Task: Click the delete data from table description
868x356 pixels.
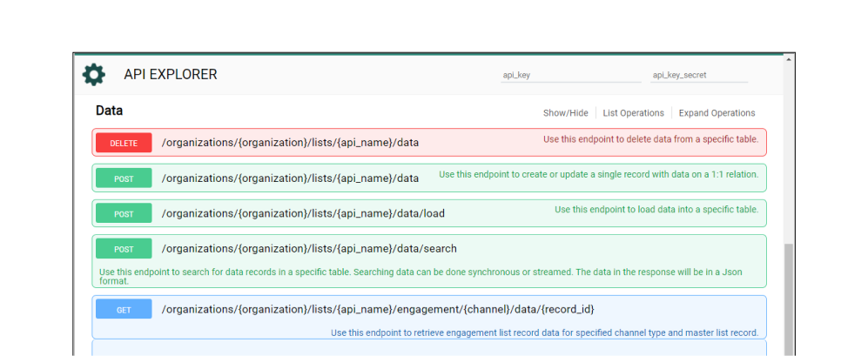Action: (x=650, y=139)
